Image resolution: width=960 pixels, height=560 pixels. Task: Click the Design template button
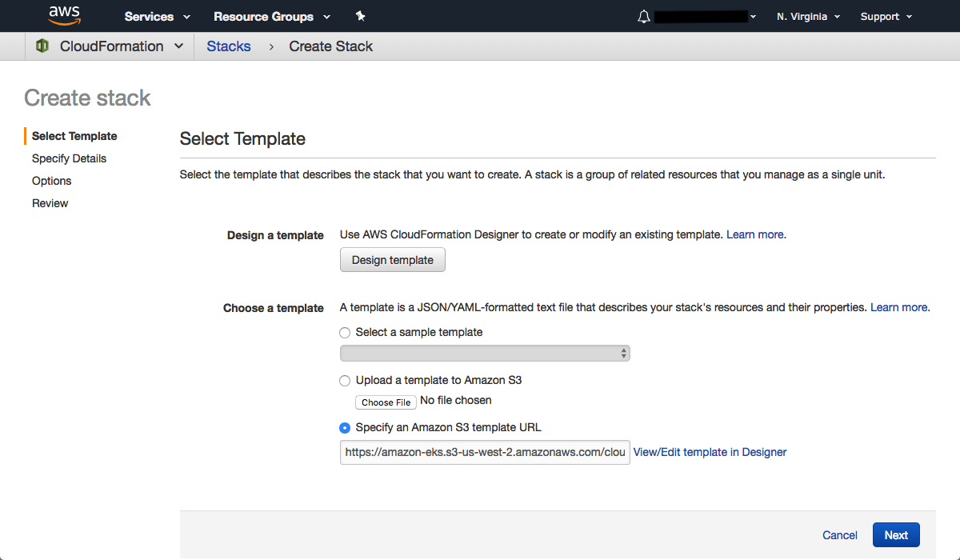pyautogui.click(x=393, y=260)
